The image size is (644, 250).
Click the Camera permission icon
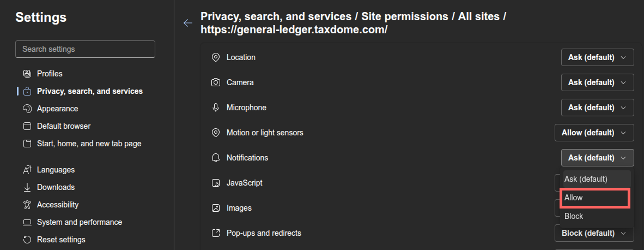click(216, 82)
